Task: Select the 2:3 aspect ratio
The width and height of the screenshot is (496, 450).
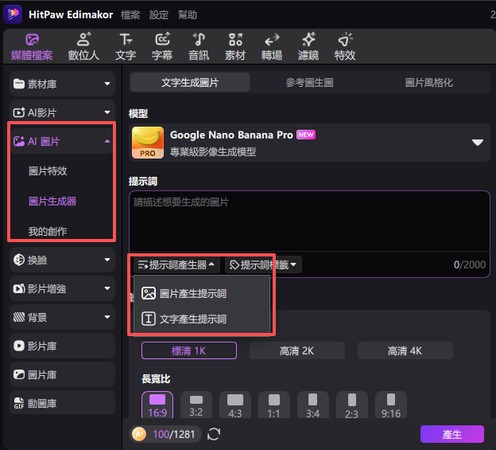Action: coord(352,405)
